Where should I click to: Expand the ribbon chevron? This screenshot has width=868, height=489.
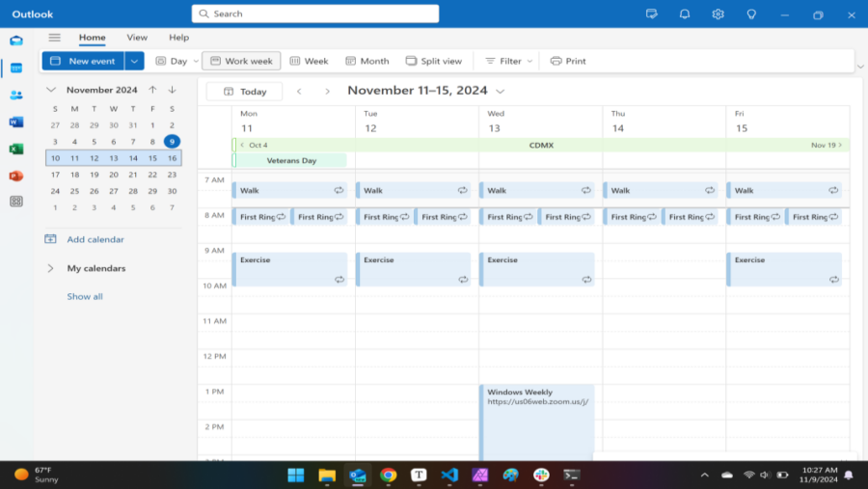(861, 67)
